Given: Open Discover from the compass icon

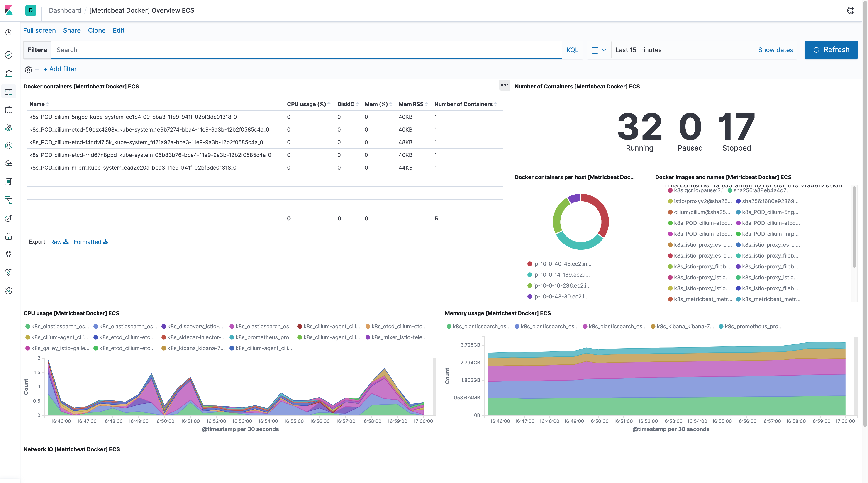Looking at the screenshot, I should point(9,55).
